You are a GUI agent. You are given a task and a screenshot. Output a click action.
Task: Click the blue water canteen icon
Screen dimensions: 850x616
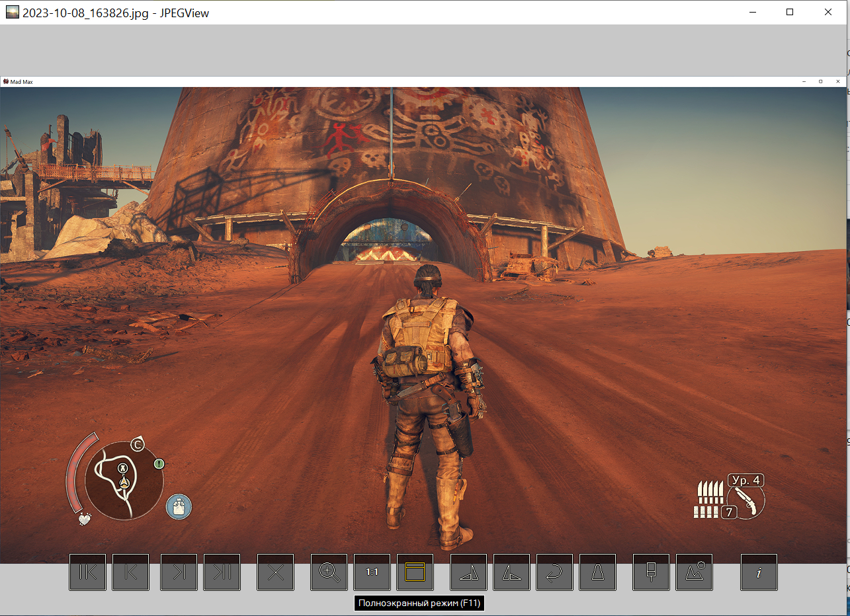(179, 507)
